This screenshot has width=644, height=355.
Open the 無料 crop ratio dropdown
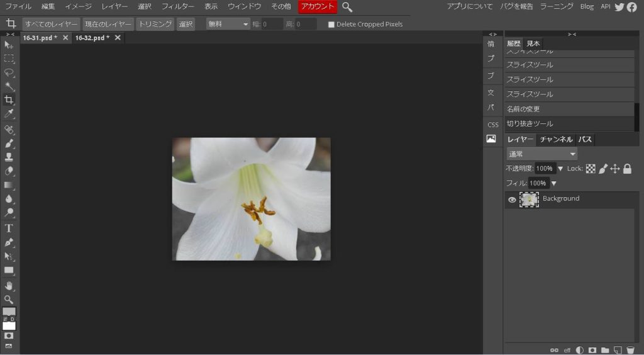coord(228,24)
